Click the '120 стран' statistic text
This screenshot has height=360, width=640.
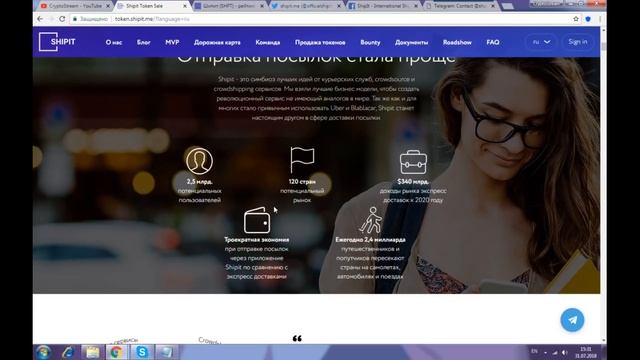pos(302,182)
